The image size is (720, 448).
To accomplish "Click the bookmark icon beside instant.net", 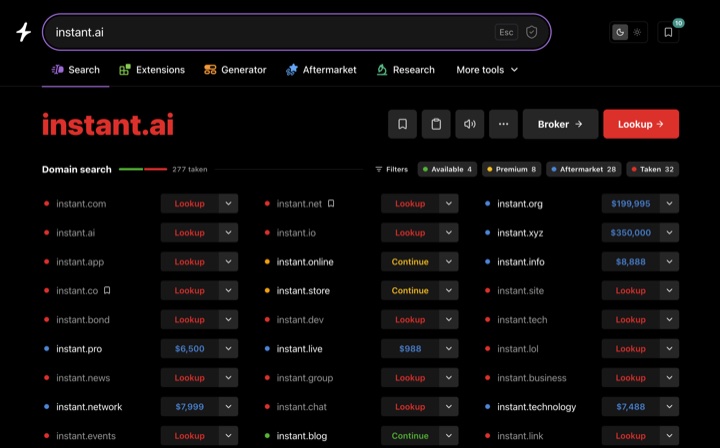I will point(331,203).
